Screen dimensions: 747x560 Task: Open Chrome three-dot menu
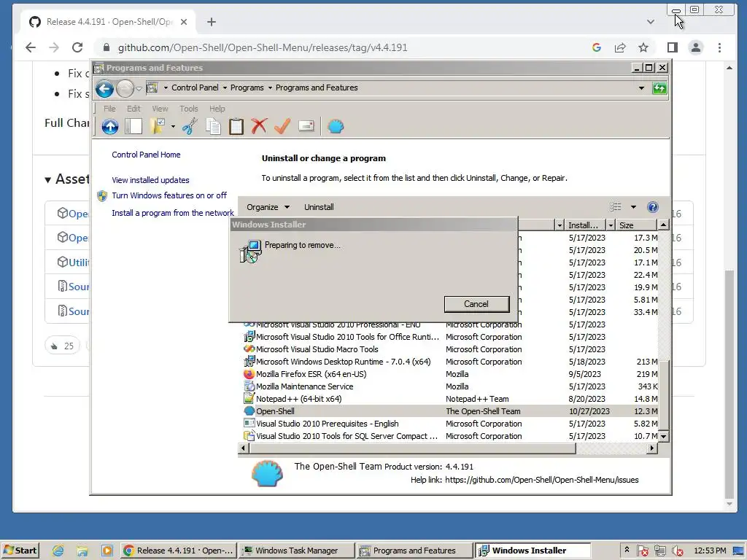pos(719,47)
